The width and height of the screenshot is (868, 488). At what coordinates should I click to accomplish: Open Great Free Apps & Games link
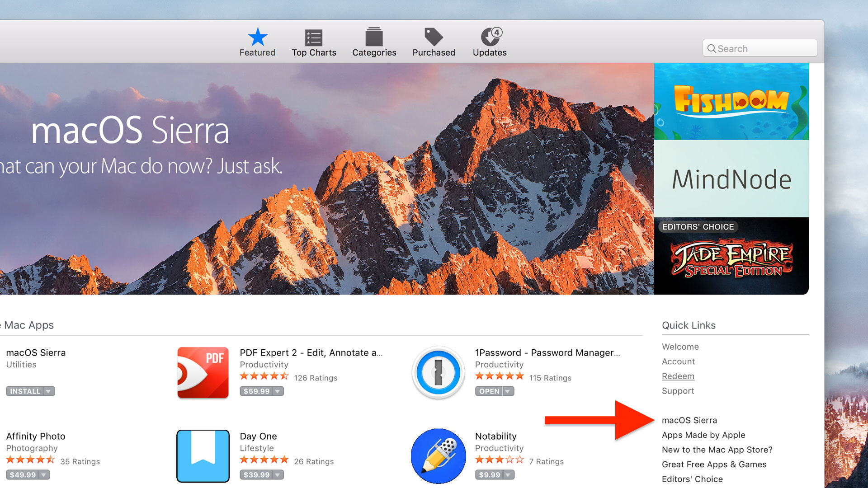click(x=714, y=465)
